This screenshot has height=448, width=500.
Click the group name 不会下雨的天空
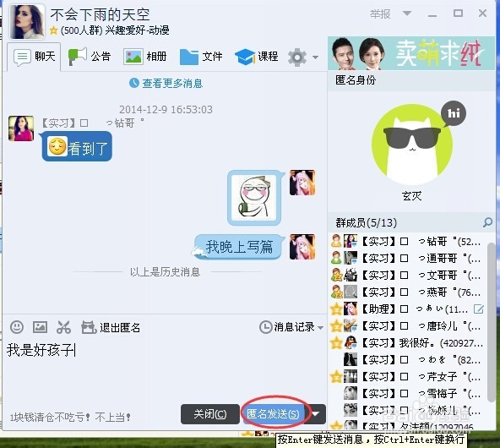click(x=100, y=14)
